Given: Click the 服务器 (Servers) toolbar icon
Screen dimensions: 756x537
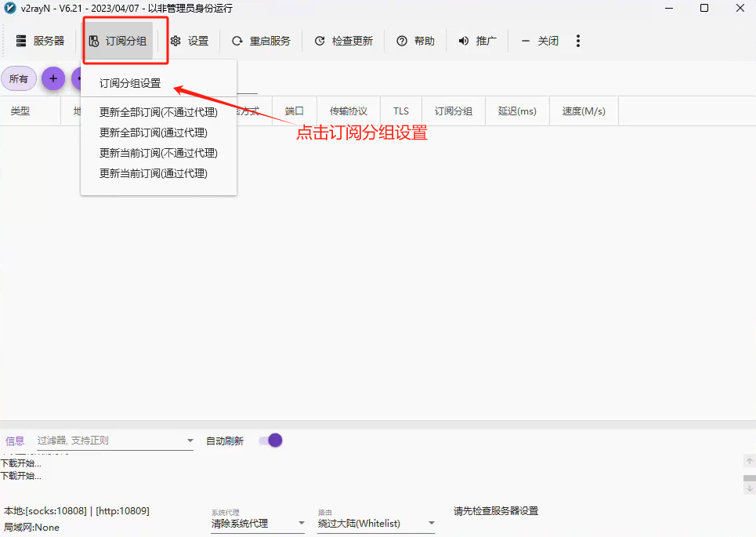Looking at the screenshot, I should (x=21, y=41).
